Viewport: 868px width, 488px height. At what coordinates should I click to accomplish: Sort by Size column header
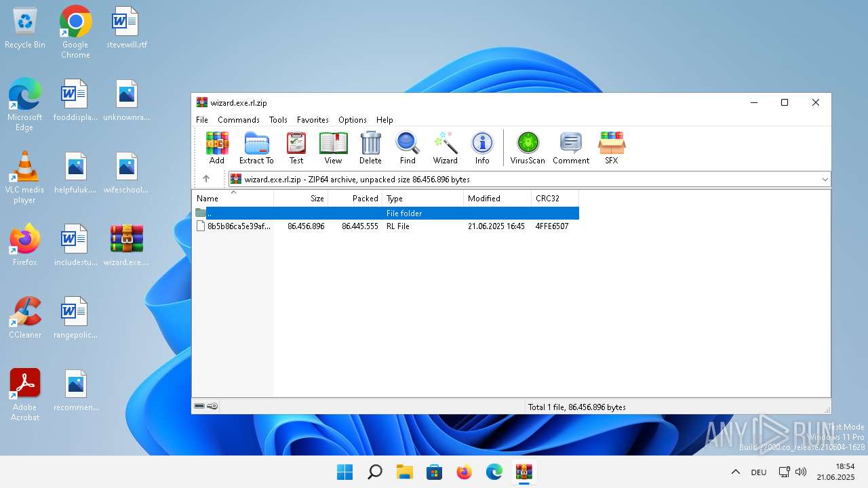pos(301,199)
